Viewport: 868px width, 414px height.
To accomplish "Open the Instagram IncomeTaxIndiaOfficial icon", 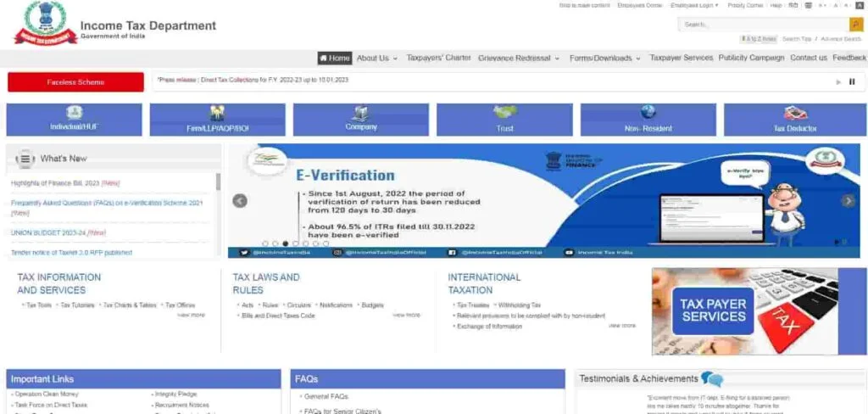I will point(337,253).
